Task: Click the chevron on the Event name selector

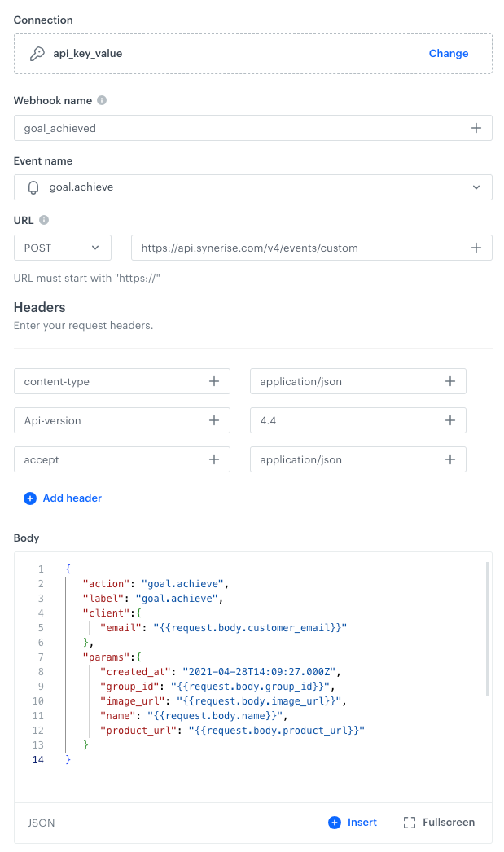Action: click(475, 187)
